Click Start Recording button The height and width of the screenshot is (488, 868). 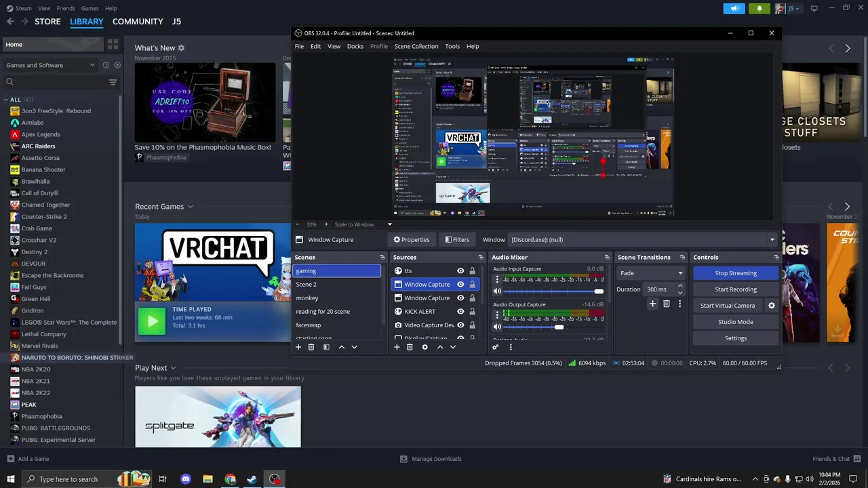(x=736, y=289)
